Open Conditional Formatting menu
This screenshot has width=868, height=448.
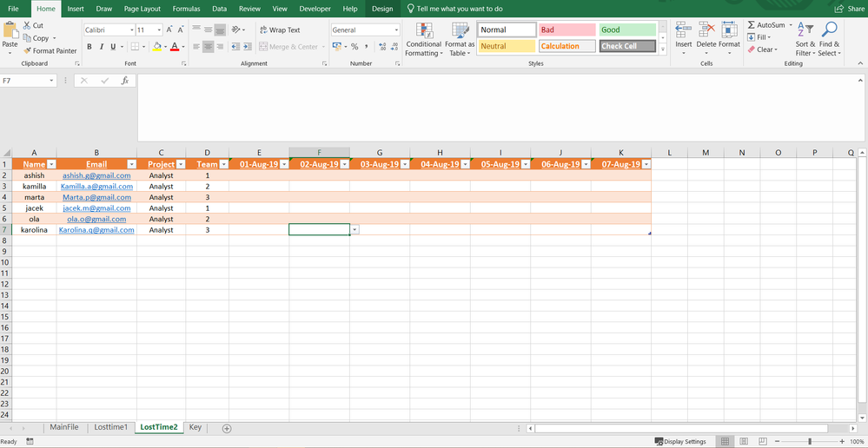click(423, 39)
